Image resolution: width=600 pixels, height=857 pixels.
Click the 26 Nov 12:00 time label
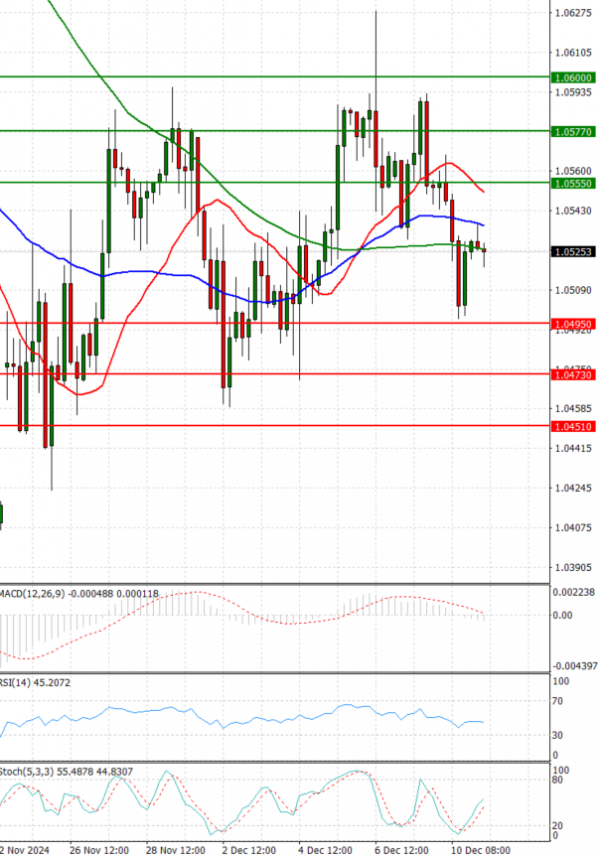[x=99, y=850]
